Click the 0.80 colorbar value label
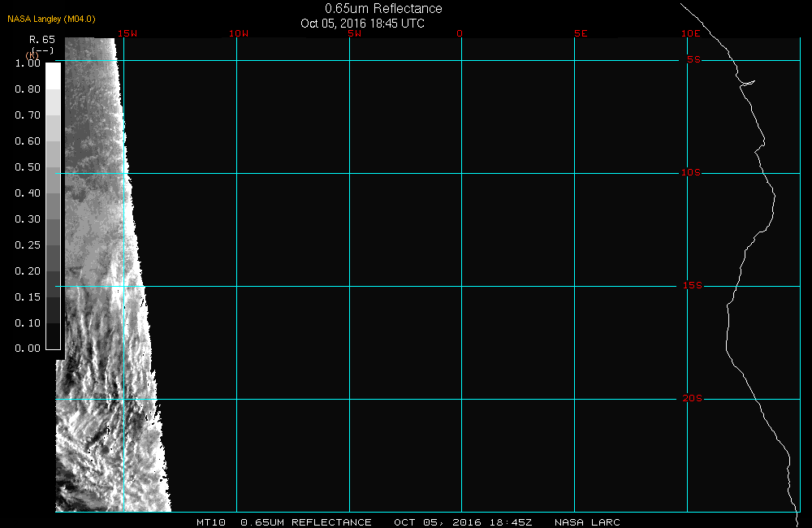The height and width of the screenshot is (528, 812). coord(28,89)
